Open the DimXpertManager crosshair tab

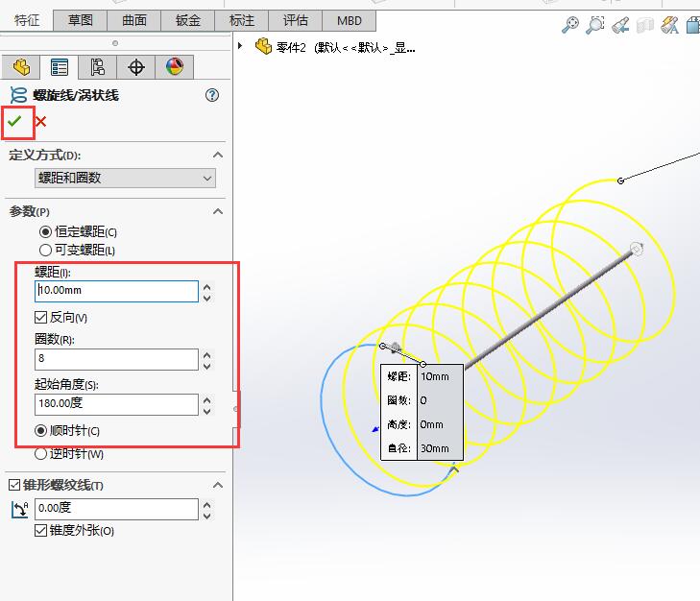(x=135, y=67)
